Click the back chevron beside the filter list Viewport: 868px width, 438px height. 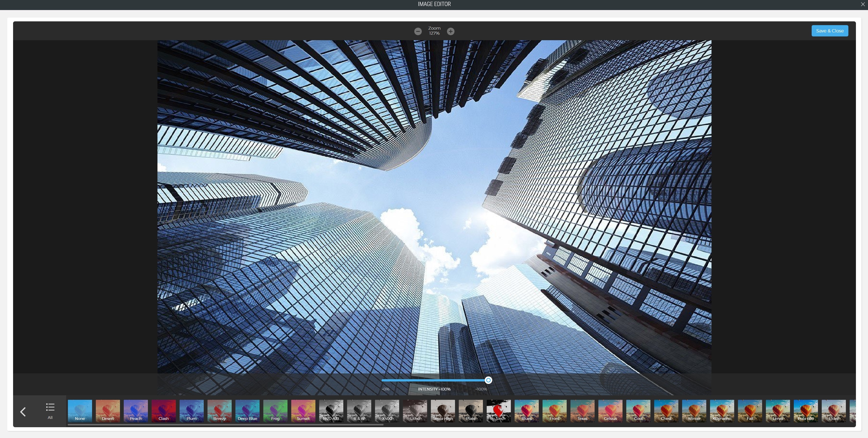(23, 411)
